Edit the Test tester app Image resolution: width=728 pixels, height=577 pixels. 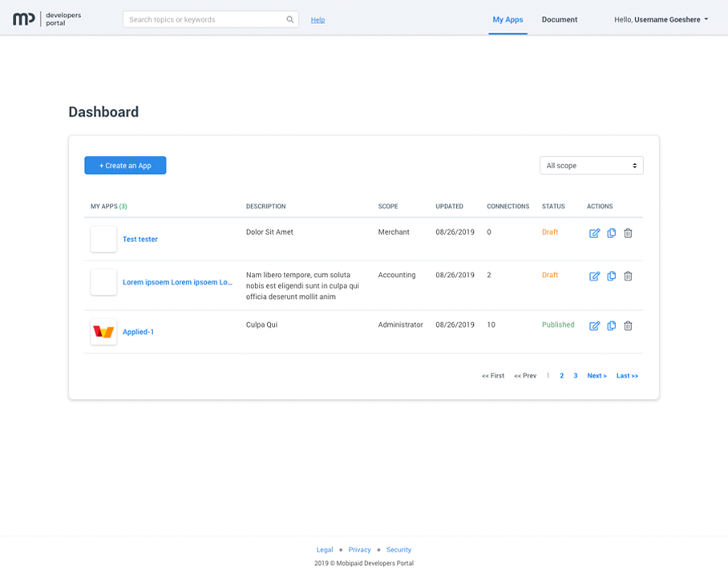point(594,233)
